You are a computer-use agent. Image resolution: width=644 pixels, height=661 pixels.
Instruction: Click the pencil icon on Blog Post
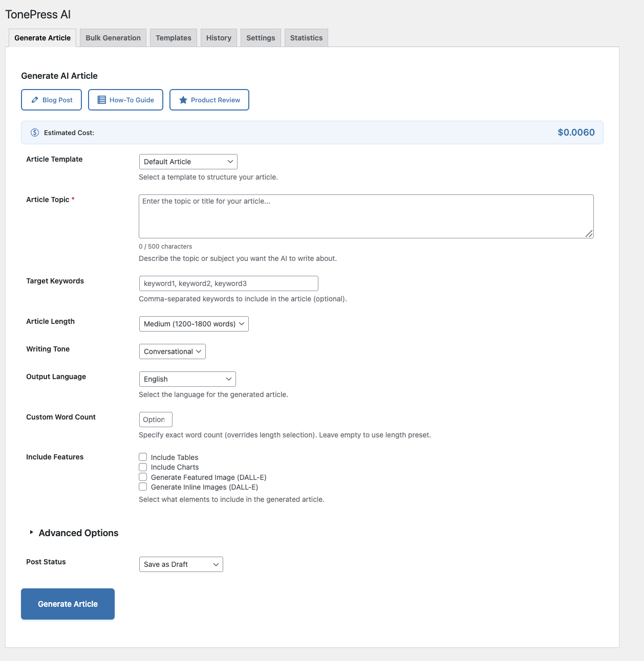(35, 100)
